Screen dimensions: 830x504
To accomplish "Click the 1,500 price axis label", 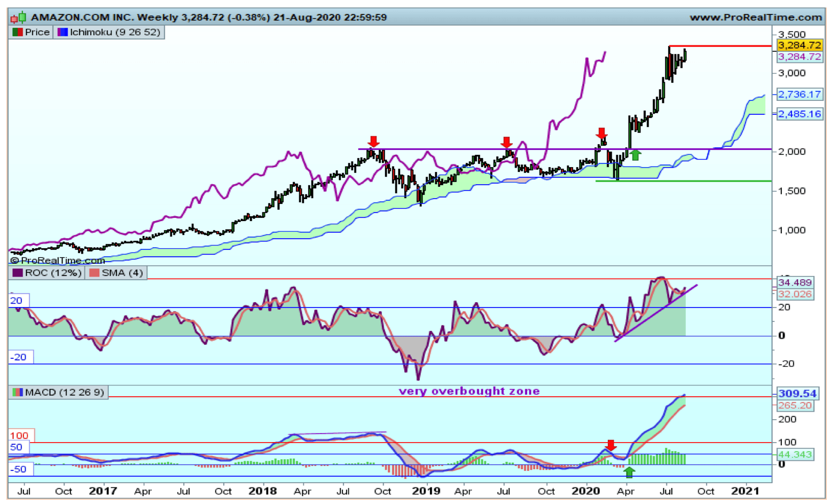I will pos(792,191).
